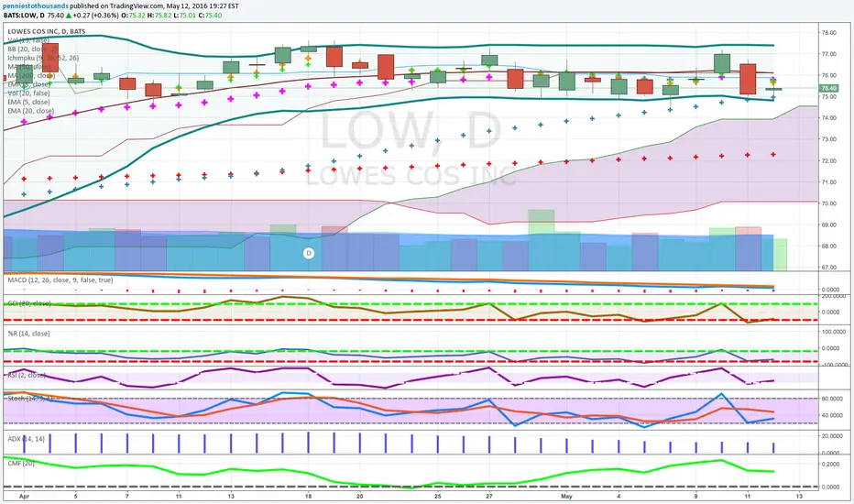Click the %R (14, close) pane label
The width and height of the screenshot is (854, 504).
click(28, 334)
